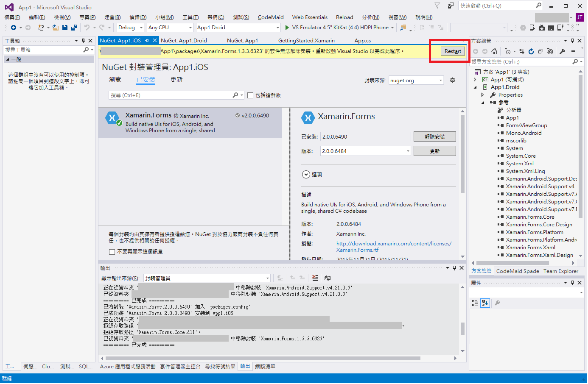The image size is (588, 384).
Task: Open the output source dropdown
Action: pos(207,278)
